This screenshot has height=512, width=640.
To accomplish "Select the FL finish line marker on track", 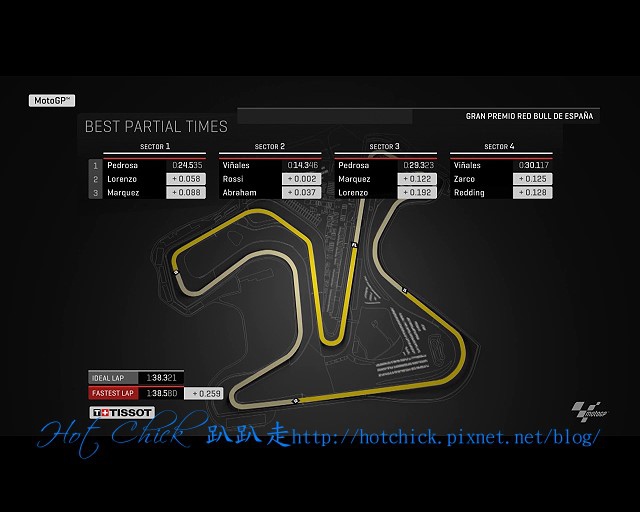I will pyautogui.click(x=354, y=245).
